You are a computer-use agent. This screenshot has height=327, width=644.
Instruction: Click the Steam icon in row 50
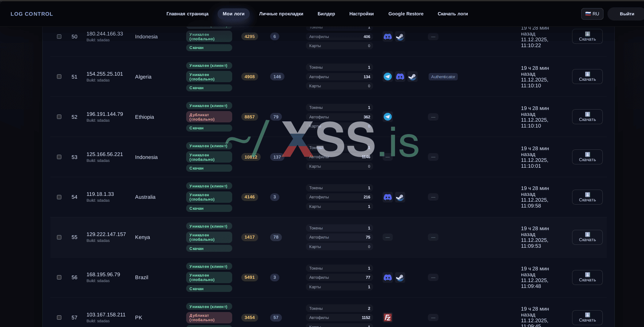[400, 37]
